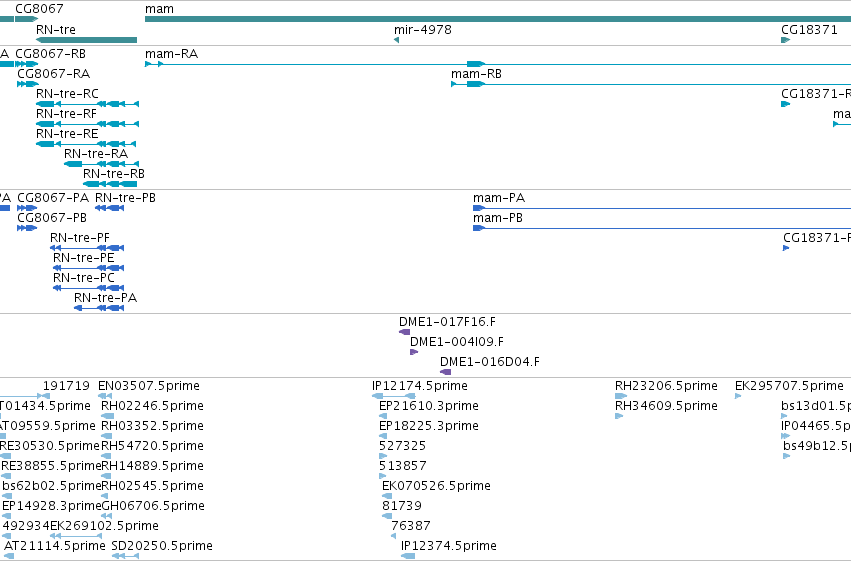Select transcript RN-tre-RA

pos(96,154)
